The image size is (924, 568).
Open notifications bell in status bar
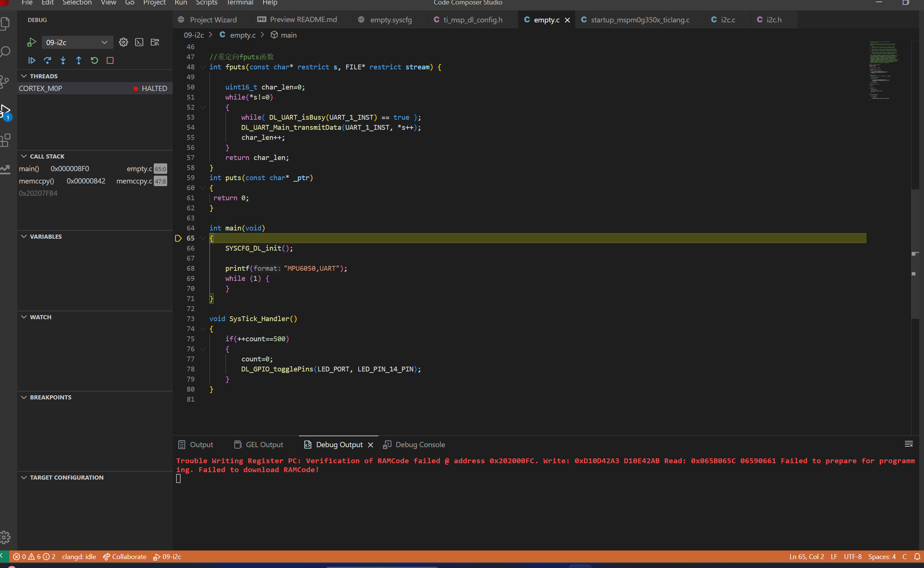(917, 556)
